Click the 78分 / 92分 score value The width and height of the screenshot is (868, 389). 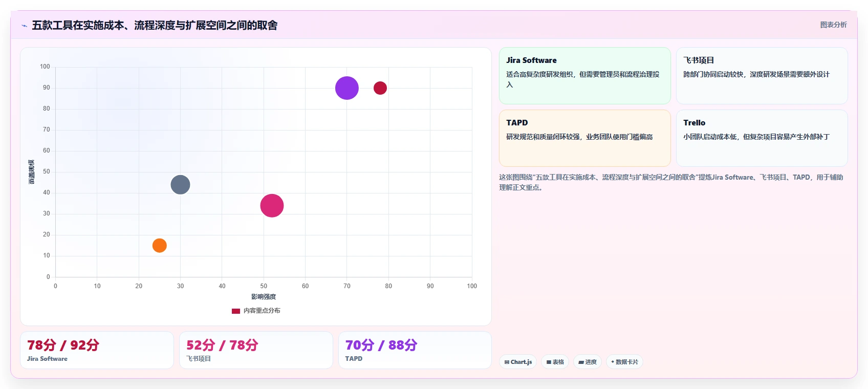63,345
